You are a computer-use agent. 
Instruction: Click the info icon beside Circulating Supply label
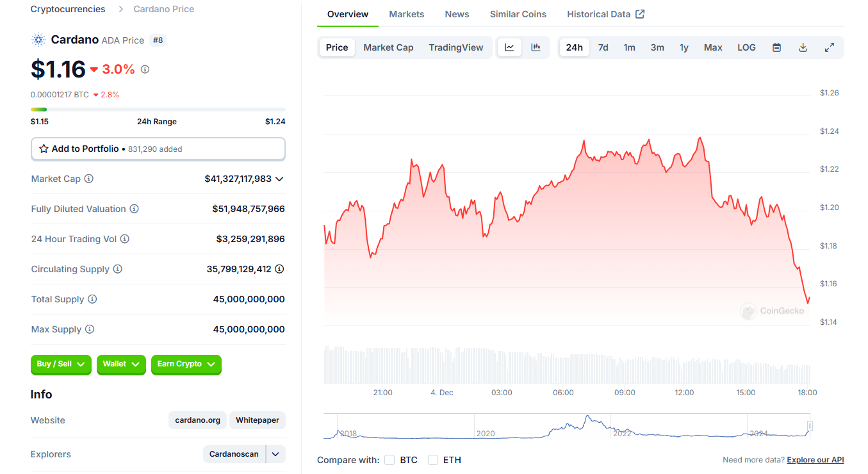click(x=118, y=269)
